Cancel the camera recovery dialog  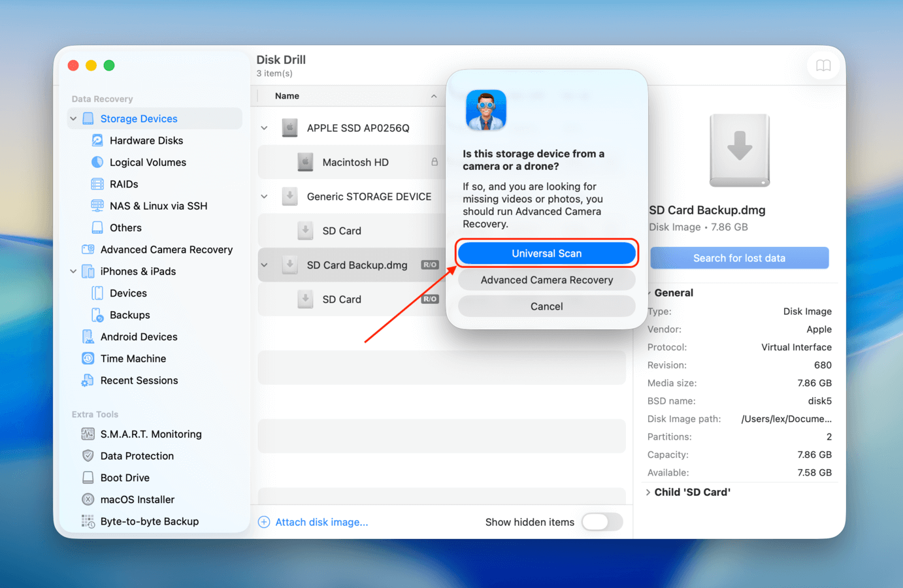tap(546, 306)
